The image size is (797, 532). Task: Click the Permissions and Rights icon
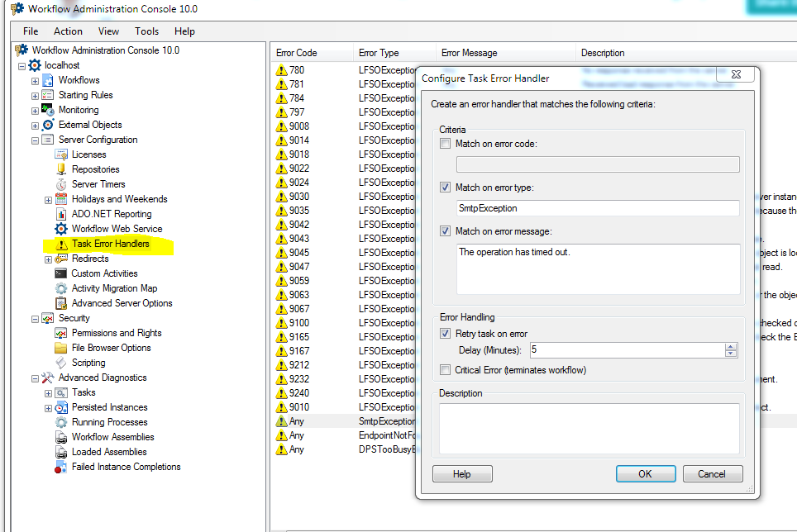click(61, 333)
